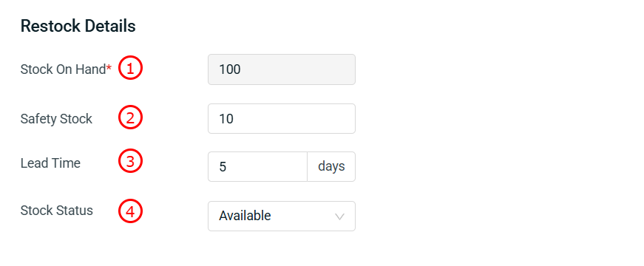Click inside the Lead Time number input
The image size is (644, 266).
coord(257,167)
